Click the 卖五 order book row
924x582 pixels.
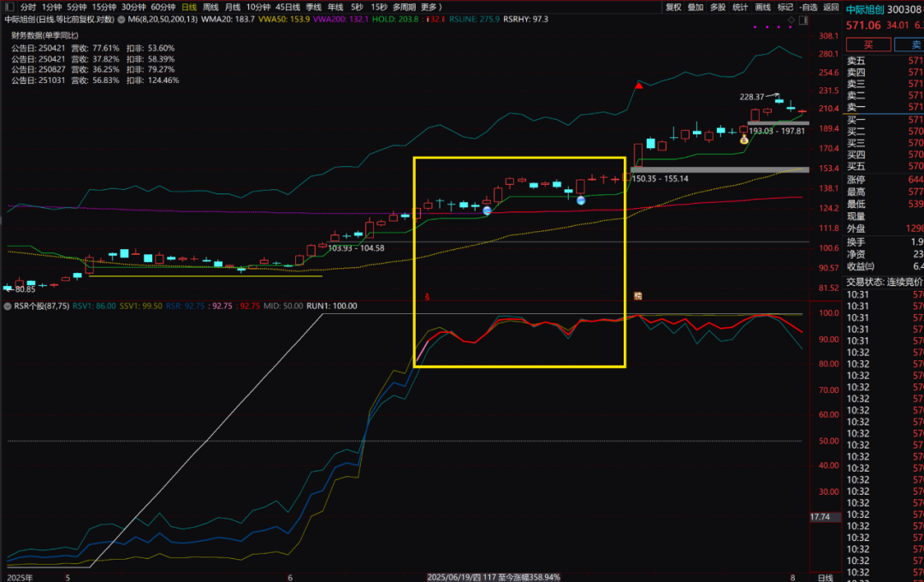[885, 61]
